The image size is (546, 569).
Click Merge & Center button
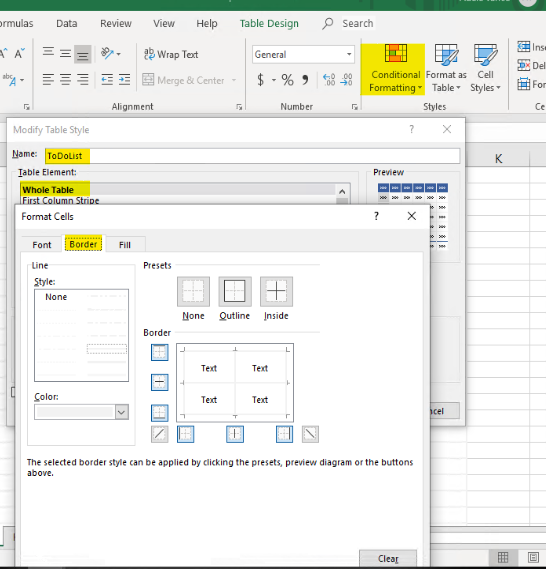pos(184,80)
